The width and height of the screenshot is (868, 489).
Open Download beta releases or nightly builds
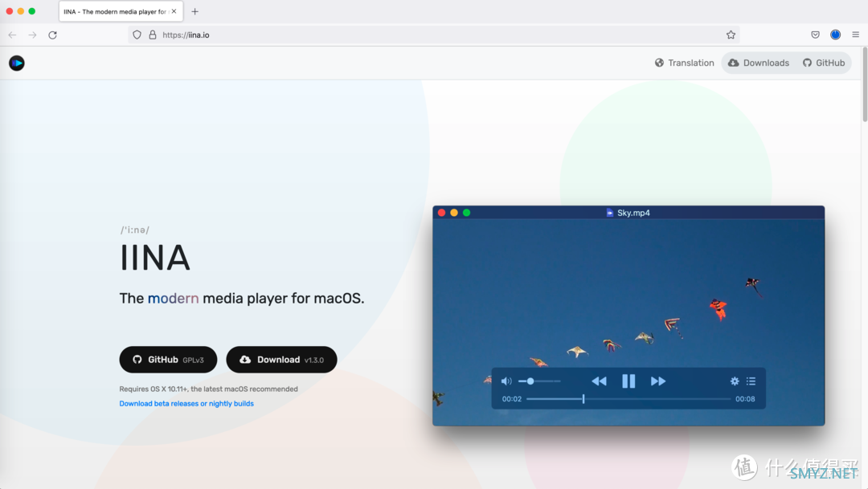point(186,404)
